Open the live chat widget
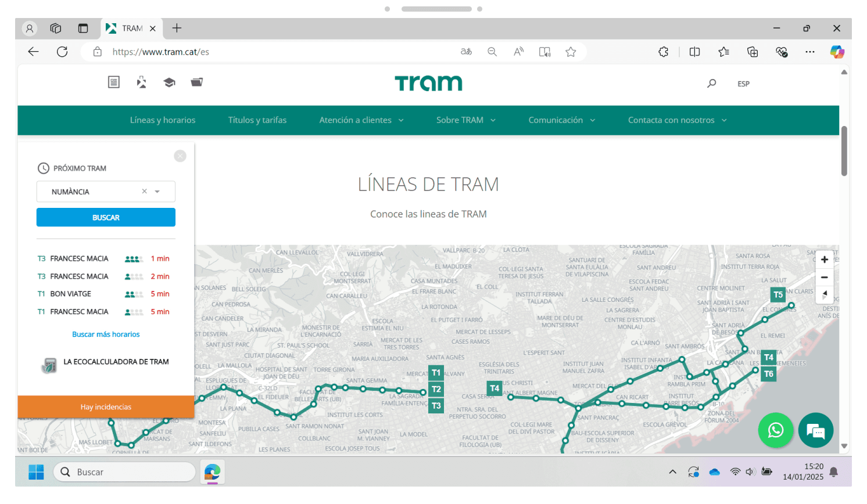The height and width of the screenshot is (504, 867). (816, 430)
